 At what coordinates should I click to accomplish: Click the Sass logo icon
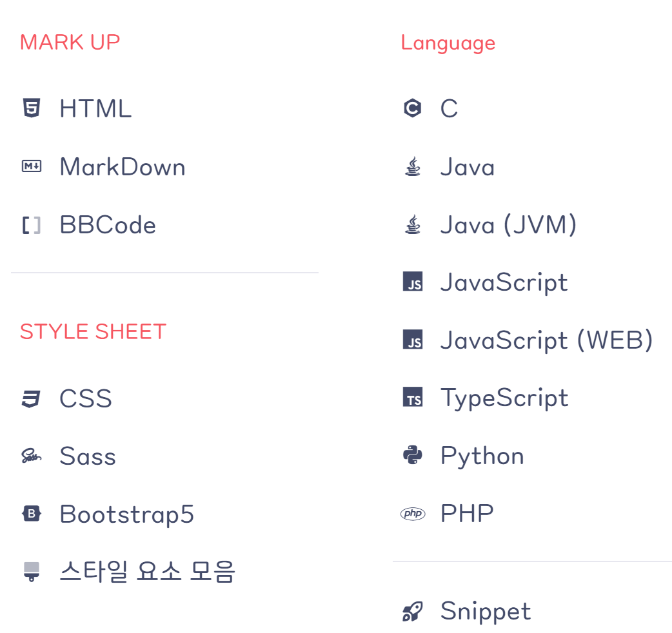click(x=32, y=456)
